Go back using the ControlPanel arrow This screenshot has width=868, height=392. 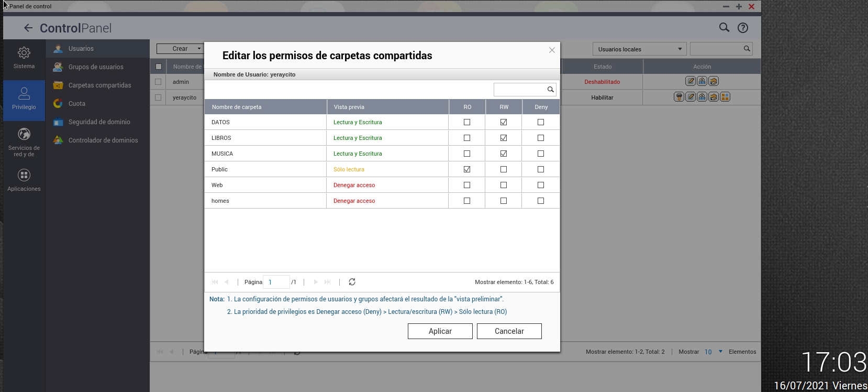coord(28,28)
